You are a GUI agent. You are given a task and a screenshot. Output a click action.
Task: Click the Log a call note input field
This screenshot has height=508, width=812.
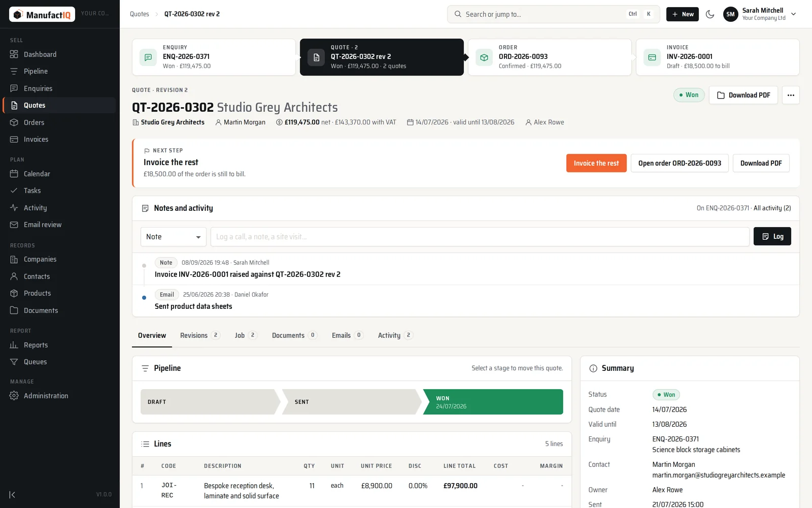[480, 237]
